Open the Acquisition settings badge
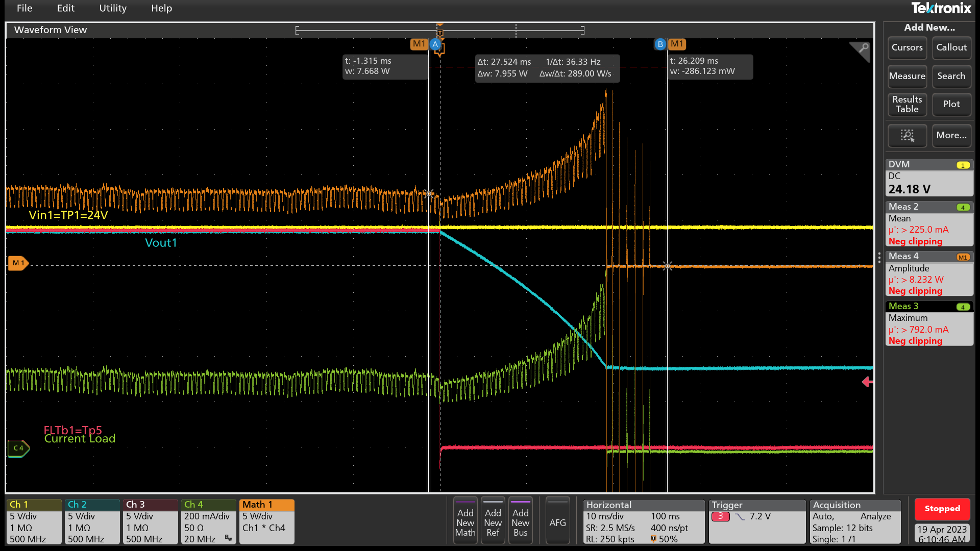This screenshot has width=980, height=551. coord(855,521)
